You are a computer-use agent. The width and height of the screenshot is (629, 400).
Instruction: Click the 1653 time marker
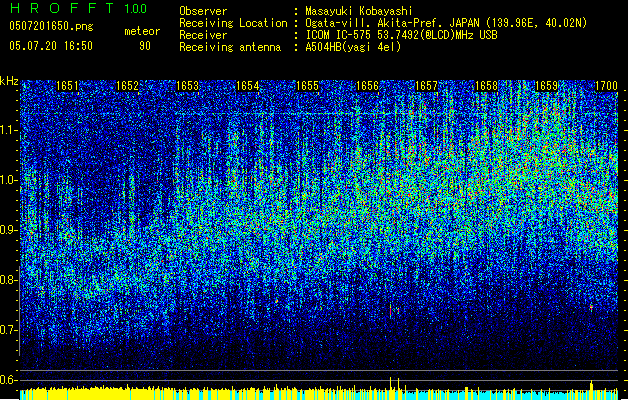187,86
